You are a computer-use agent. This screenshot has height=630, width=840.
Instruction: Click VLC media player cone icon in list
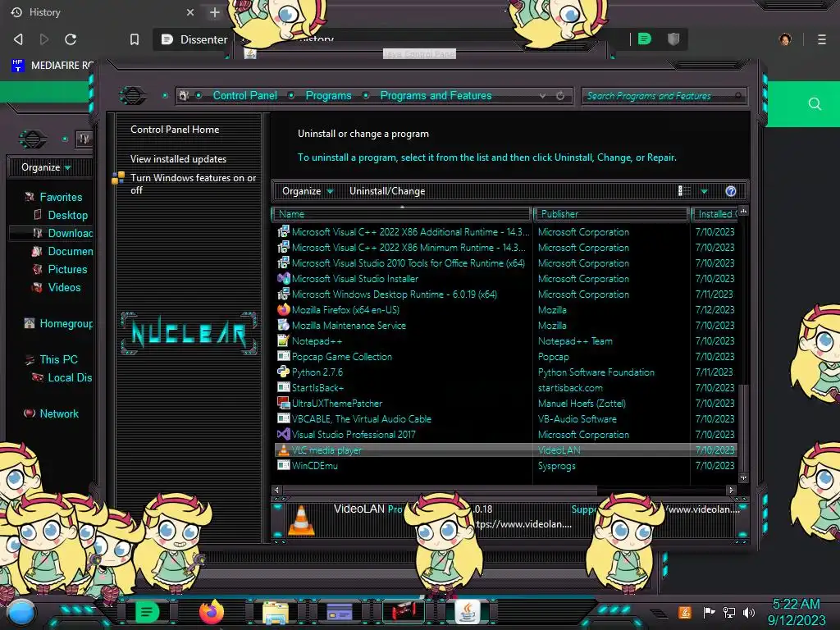point(283,450)
